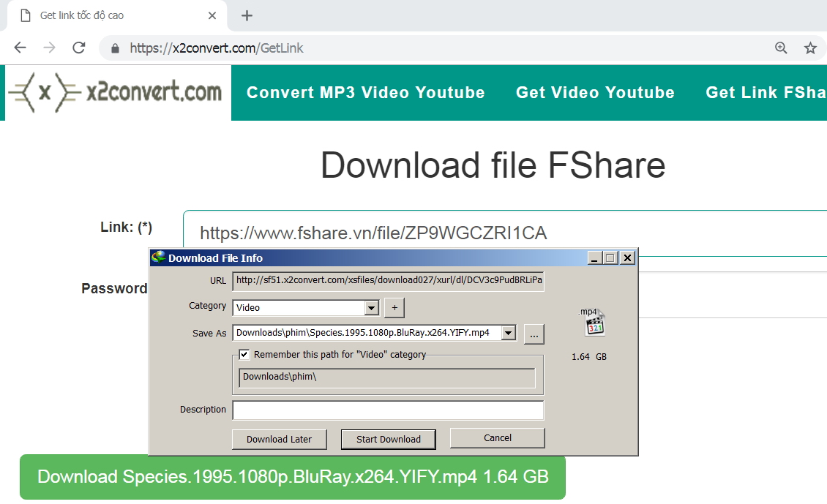Click the 1.64 GB file size text
The width and height of the screenshot is (827, 504).
589,357
